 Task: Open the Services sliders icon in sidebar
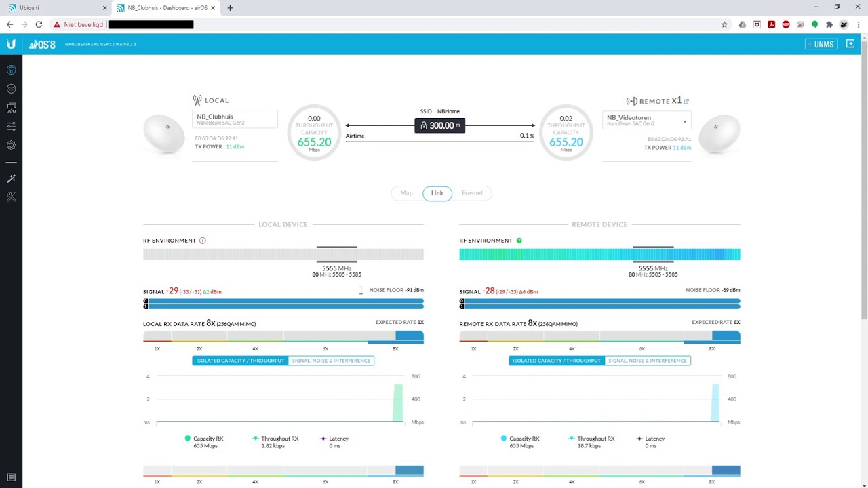[x=11, y=127]
